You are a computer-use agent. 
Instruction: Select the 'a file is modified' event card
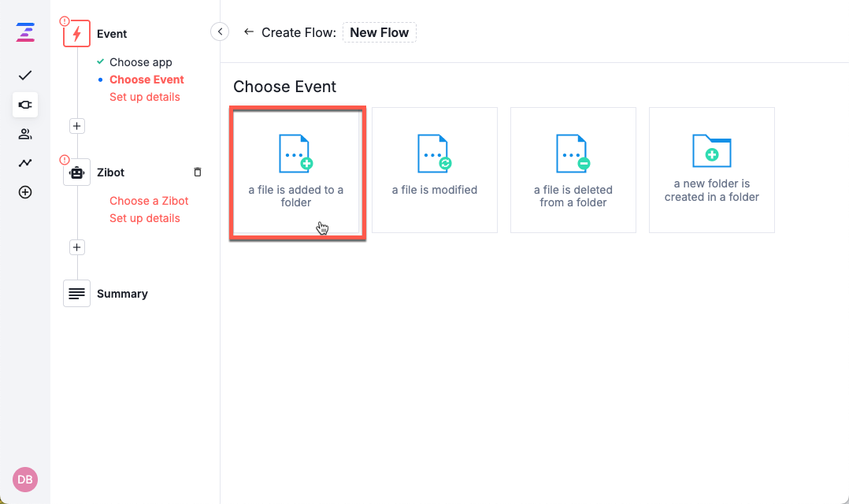click(x=435, y=169)
